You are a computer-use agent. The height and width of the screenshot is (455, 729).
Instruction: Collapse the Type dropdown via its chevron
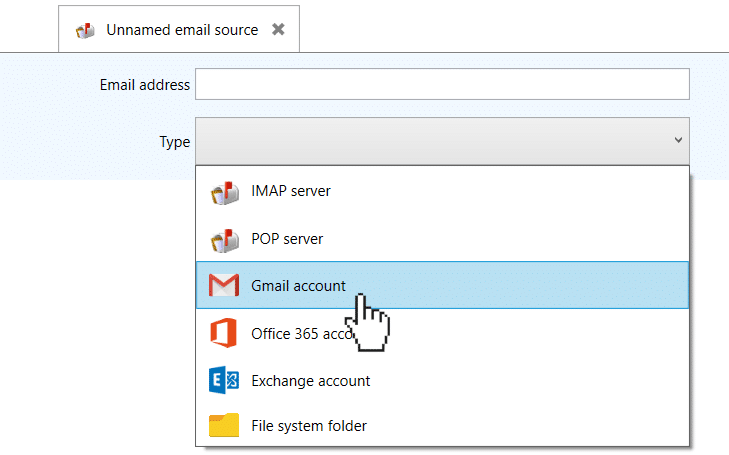pos(678,140)
